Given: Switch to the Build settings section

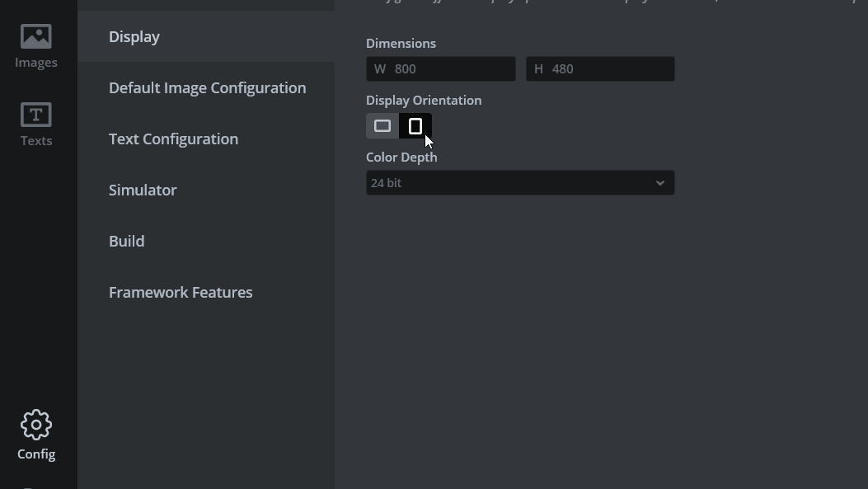Looking at the screenshot, I should [126, 241].
